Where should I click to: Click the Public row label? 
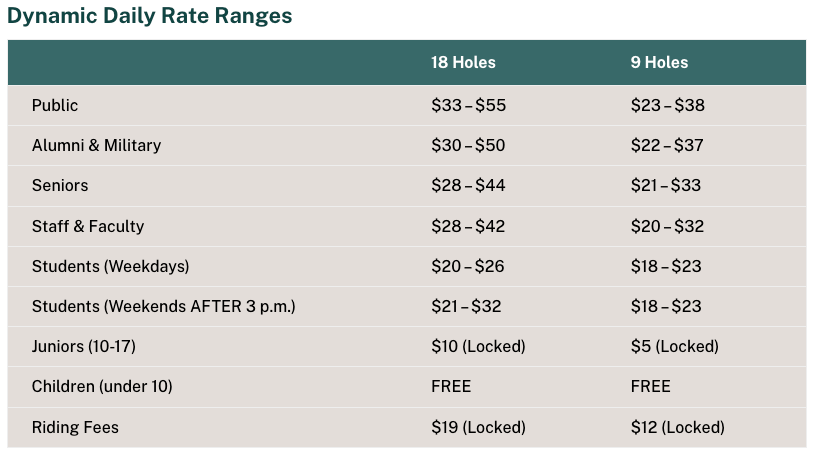coord(55,105)
